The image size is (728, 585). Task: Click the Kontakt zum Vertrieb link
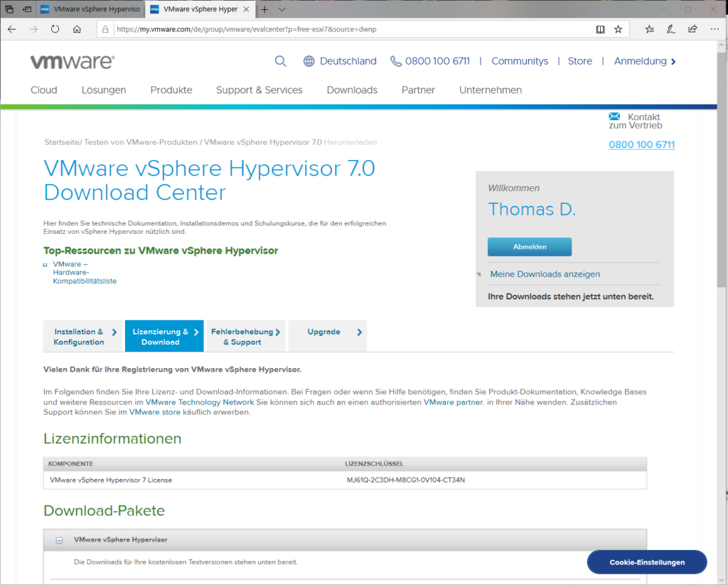tap(636, 121)
